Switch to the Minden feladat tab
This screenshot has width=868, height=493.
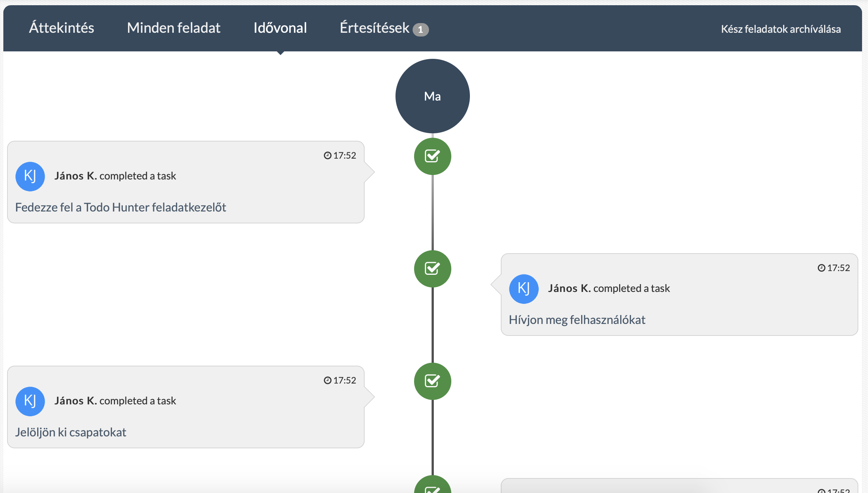click(x=173, y=28)
